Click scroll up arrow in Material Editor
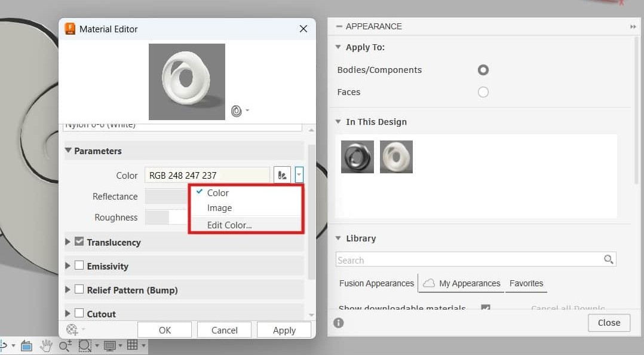The image size is (644, 355). click(312, 130)
